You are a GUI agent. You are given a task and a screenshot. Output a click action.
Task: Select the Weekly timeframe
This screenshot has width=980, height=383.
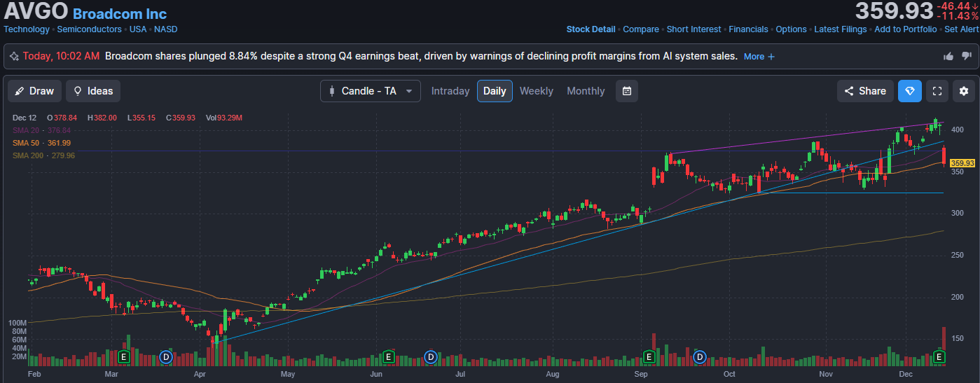536,91
